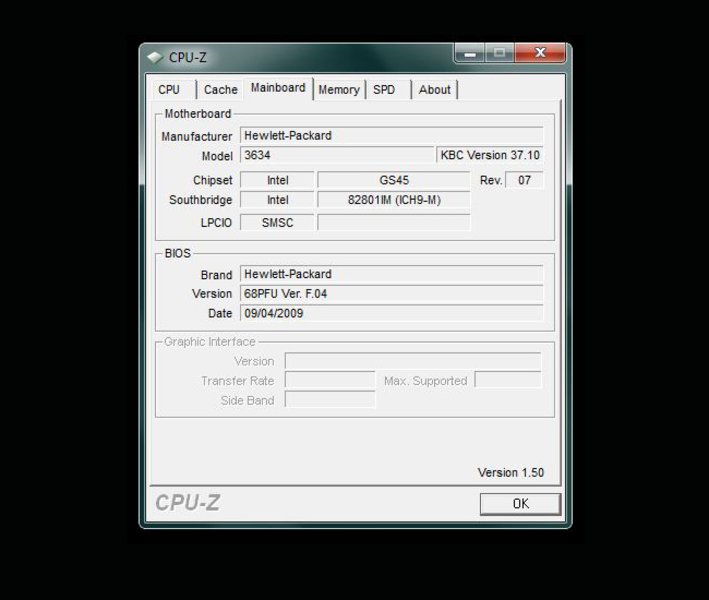Click the empty LPCIO model field
The height and width of the screenshot is (600, 709).
394,222
